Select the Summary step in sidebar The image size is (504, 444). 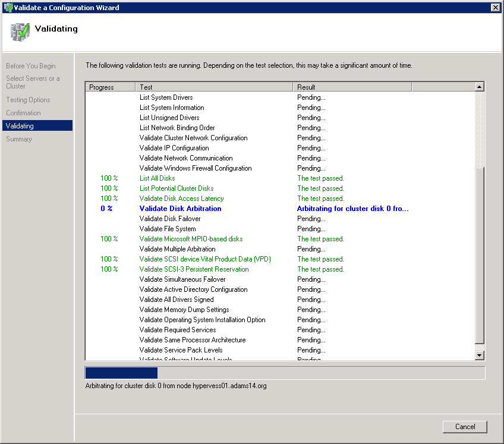19,139
